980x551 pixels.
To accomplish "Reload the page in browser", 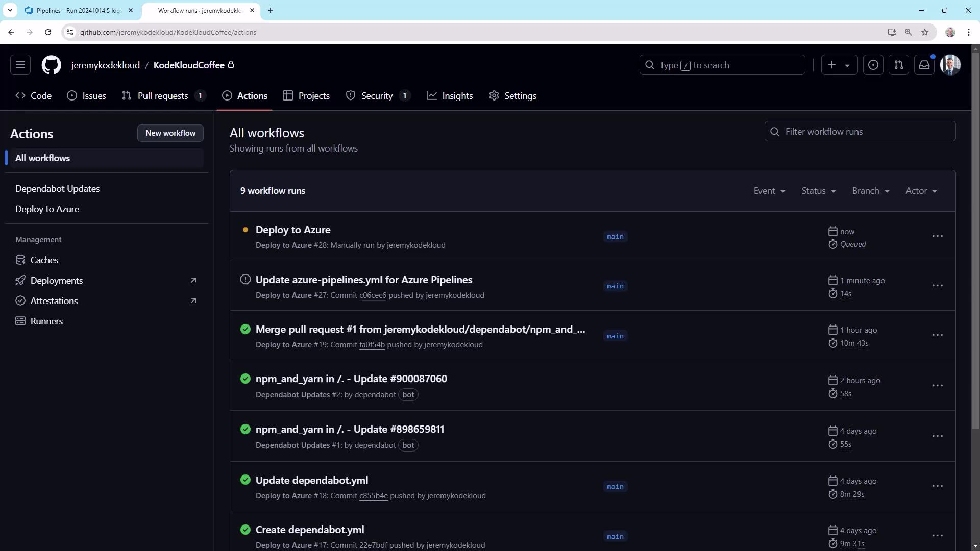I will 48,32.
